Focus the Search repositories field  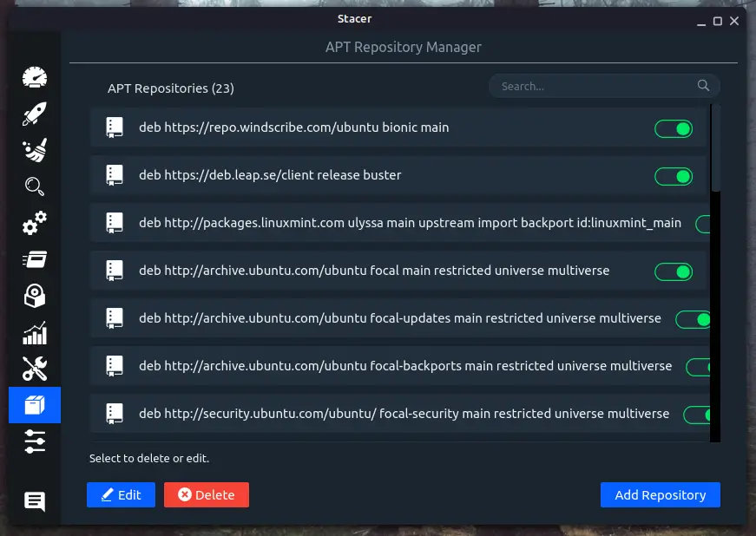[x=604, y=86]
